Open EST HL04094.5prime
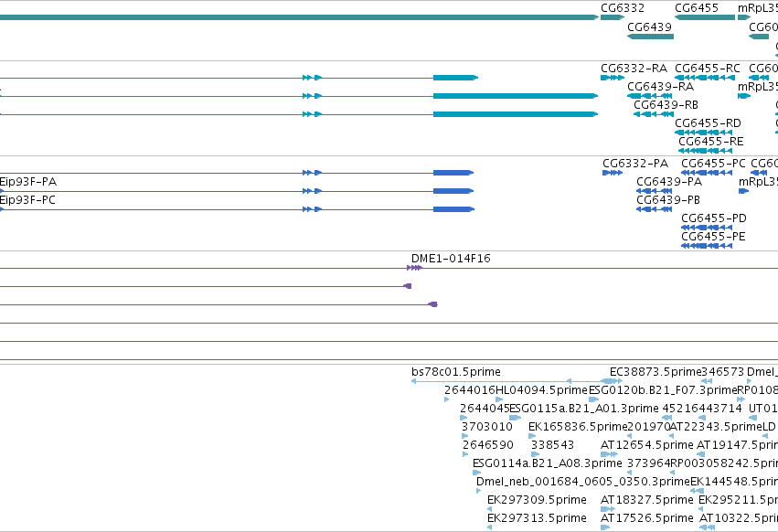The width and height of the screenshot is (778, 532). click(x=542, y=390)
